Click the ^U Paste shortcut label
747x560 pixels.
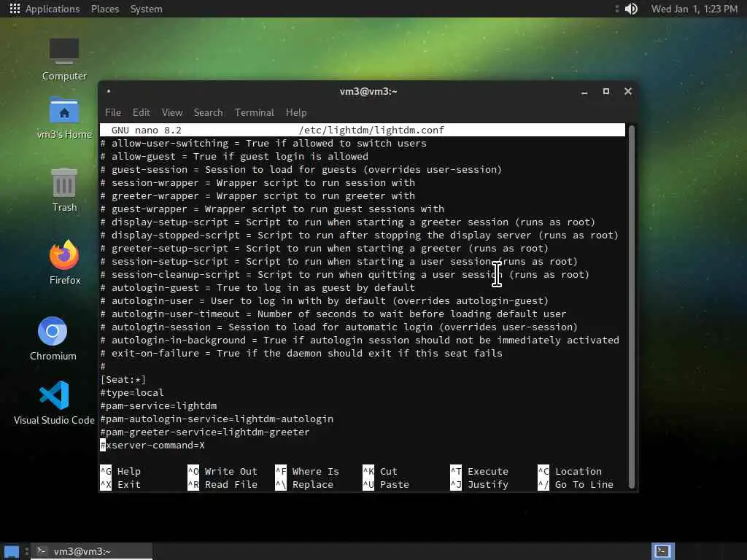(386, 484)
